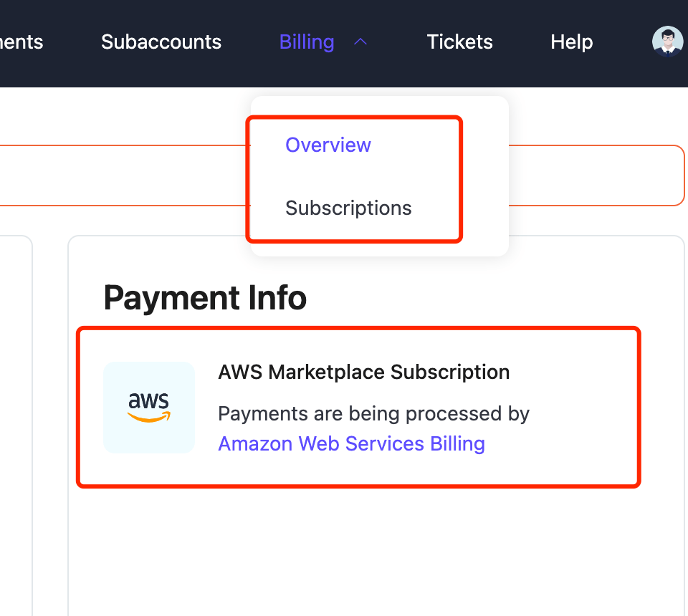Click the Payment Info heading
The height and width of the screenshot is (616, 688).
tap(205, 297)
